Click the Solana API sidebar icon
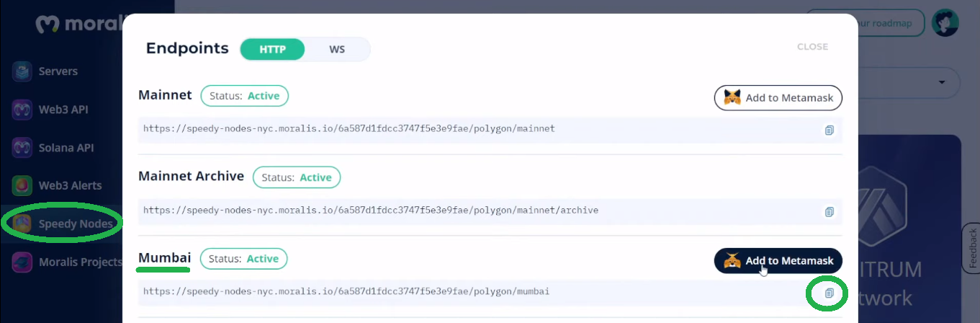This screenshot has height=323, width=980. (x=22, y=148)
